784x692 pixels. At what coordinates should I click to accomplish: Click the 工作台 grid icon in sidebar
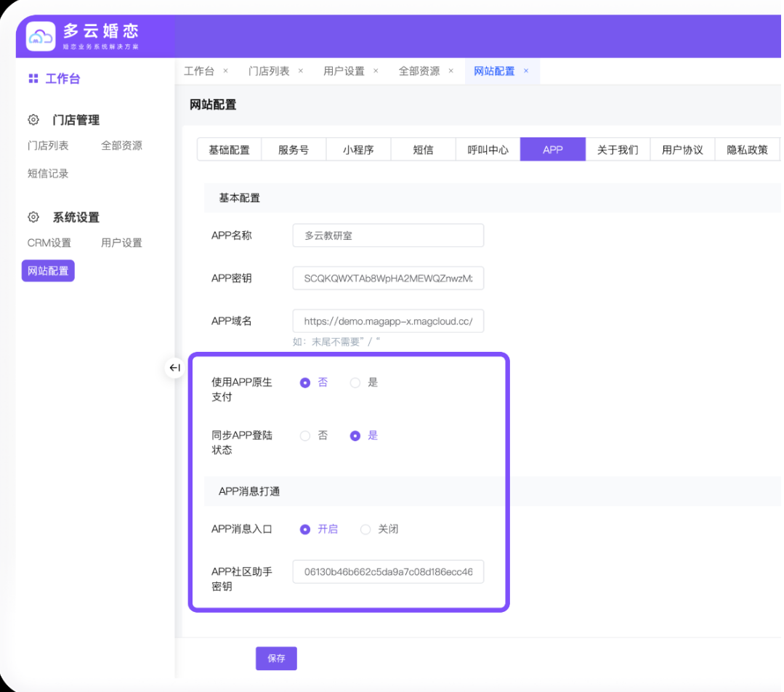[33, 79]
